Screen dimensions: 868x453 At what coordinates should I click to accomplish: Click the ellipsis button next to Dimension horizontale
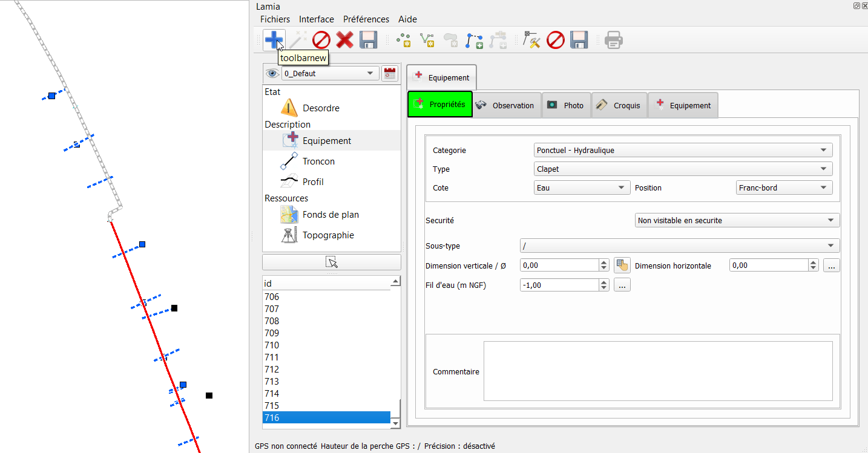(x=831, y=266)
